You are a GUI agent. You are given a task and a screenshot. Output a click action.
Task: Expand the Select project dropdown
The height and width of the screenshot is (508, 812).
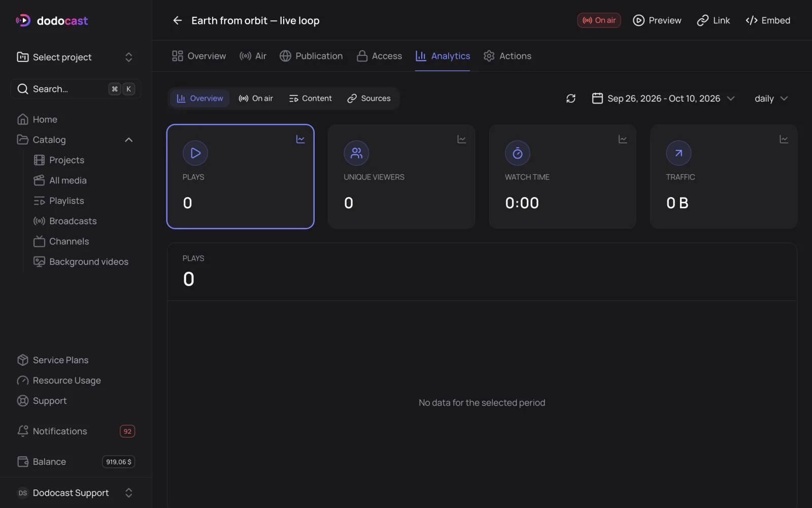[76, 57]
